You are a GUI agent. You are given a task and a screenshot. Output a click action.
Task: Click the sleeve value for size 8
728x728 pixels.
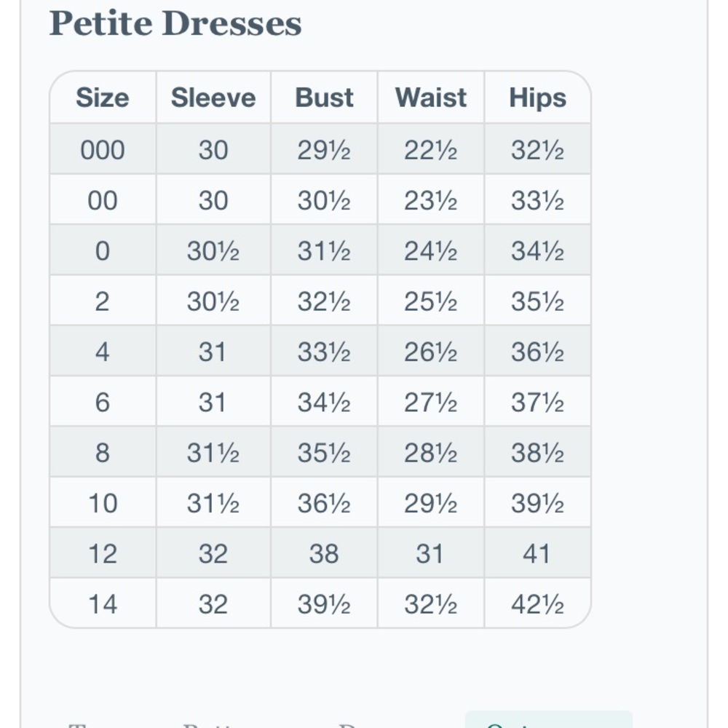click(213, 452)
